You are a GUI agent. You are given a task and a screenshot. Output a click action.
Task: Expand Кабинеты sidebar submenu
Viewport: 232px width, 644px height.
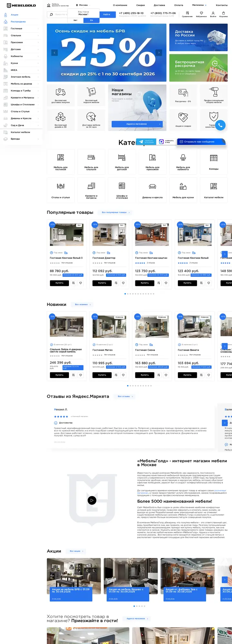tap(38, 56)
